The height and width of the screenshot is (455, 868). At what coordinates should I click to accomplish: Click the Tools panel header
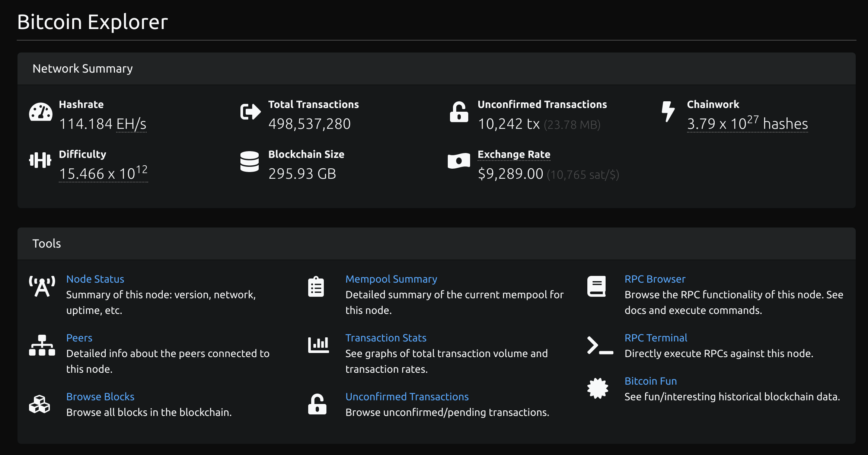(x=437, y=244)
